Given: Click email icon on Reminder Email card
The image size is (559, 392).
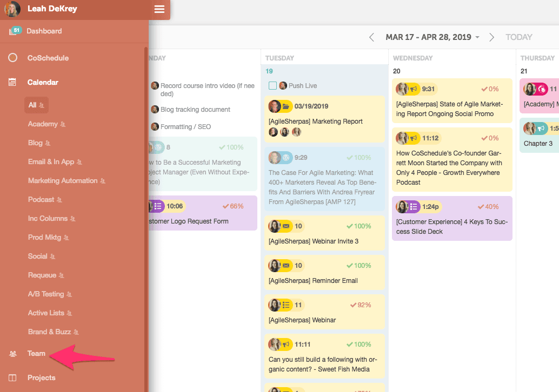Looking at the screenshot, I should (x=286, y=266).
